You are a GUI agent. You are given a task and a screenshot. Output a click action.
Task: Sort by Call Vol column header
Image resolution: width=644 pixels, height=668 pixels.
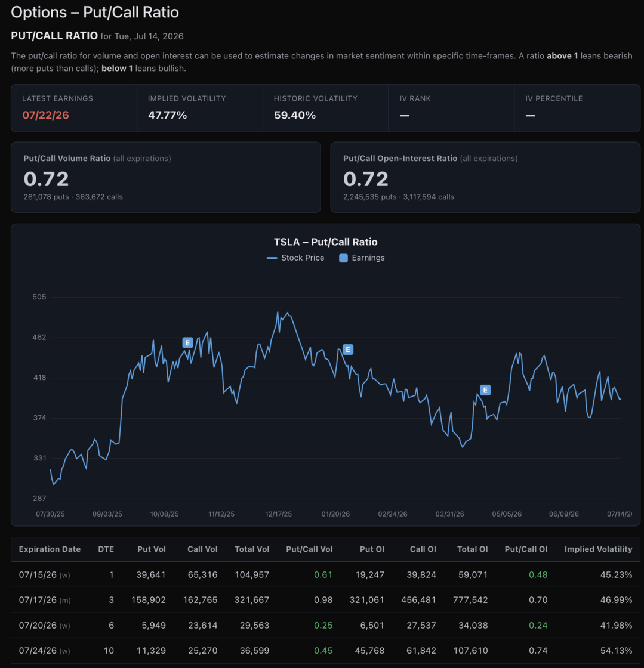(x=202, y=549)
